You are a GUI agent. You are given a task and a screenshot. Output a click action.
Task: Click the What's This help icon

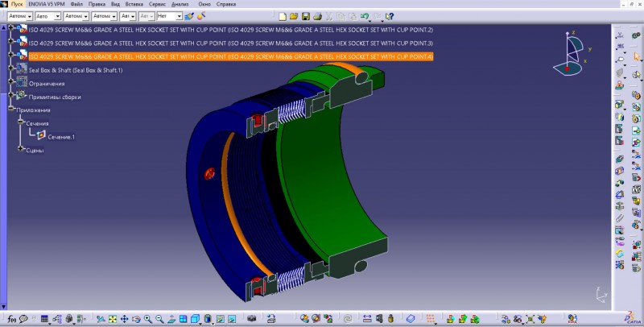pos(390,16)
